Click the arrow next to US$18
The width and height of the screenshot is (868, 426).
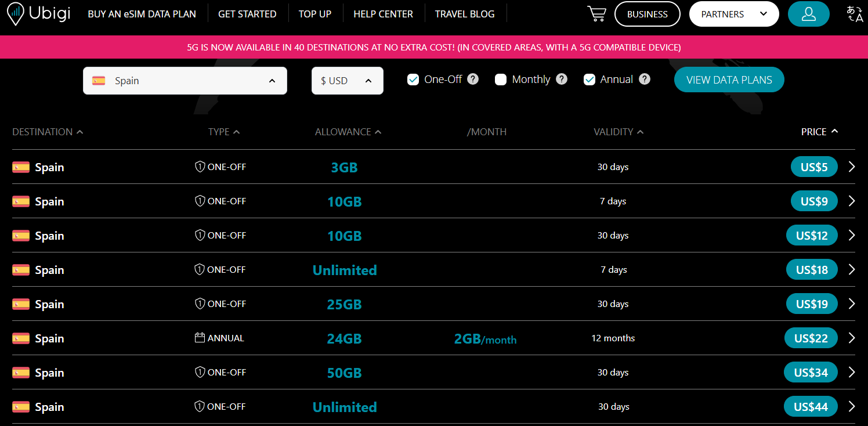[x=851, y=270]
